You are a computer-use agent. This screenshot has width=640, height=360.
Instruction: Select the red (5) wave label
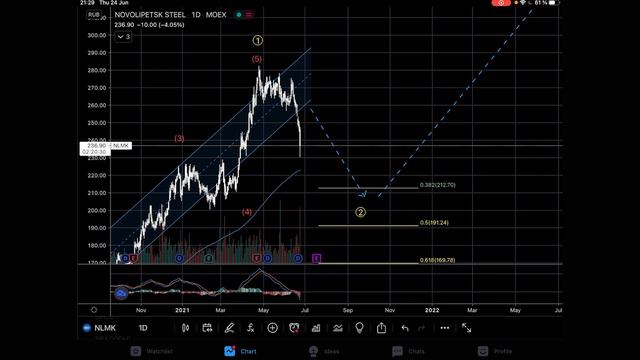click(257, 59)
